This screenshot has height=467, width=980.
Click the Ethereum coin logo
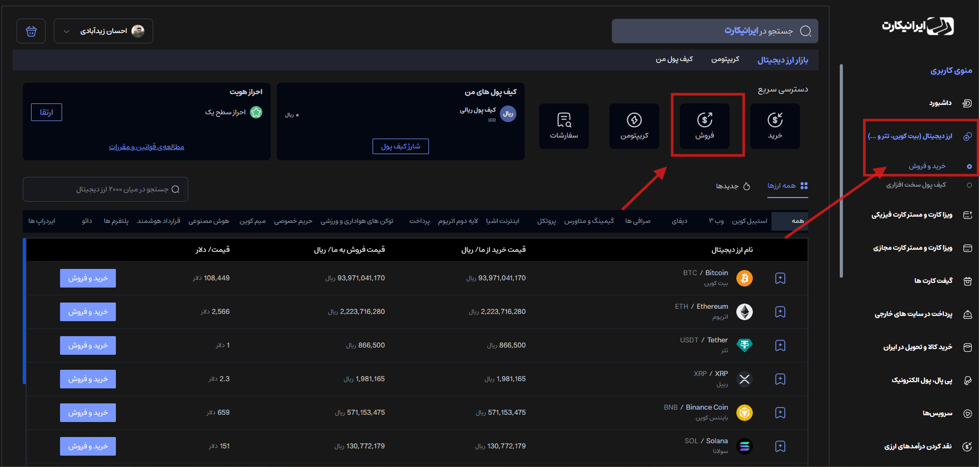[x=745, y=312]
